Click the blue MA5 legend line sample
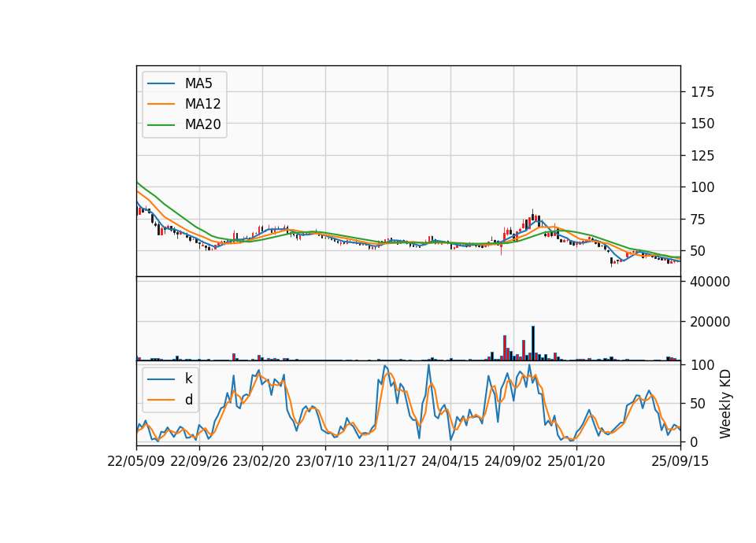The width and height of the screenshot is (756, 543). coord(161,84)
